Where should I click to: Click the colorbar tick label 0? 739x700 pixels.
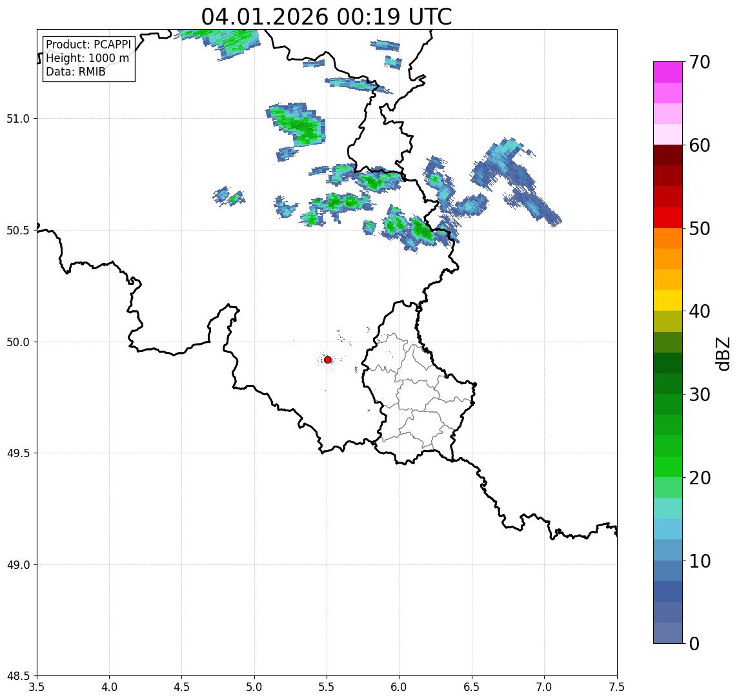click(x=694, y=643)
